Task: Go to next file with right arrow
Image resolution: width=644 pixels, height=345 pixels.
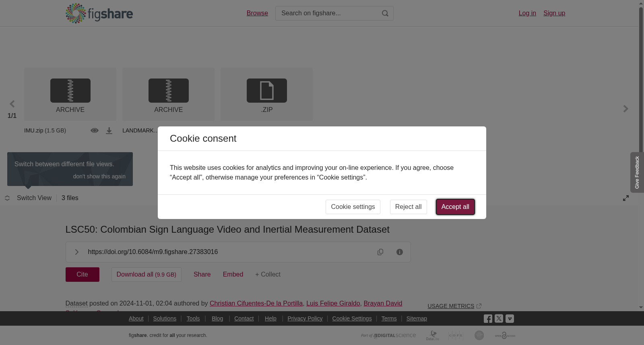Action: click(x=625, y=109)
